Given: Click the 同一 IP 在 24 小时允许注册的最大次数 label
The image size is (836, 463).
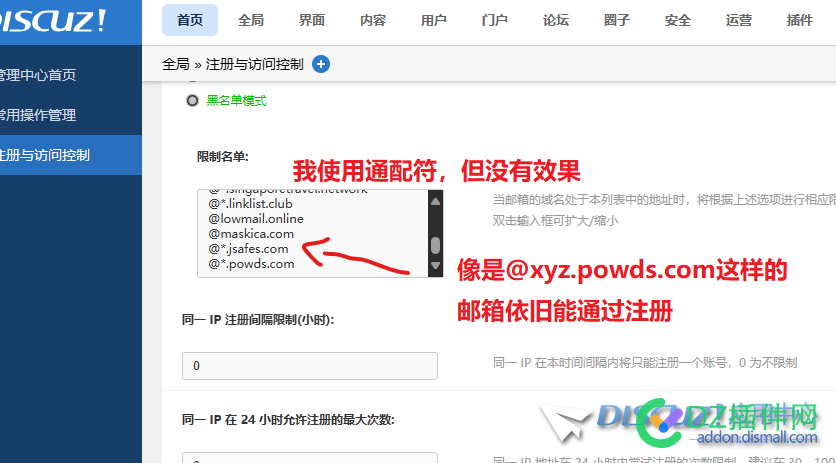Looking at the screenshot, I should coord(288,420).
